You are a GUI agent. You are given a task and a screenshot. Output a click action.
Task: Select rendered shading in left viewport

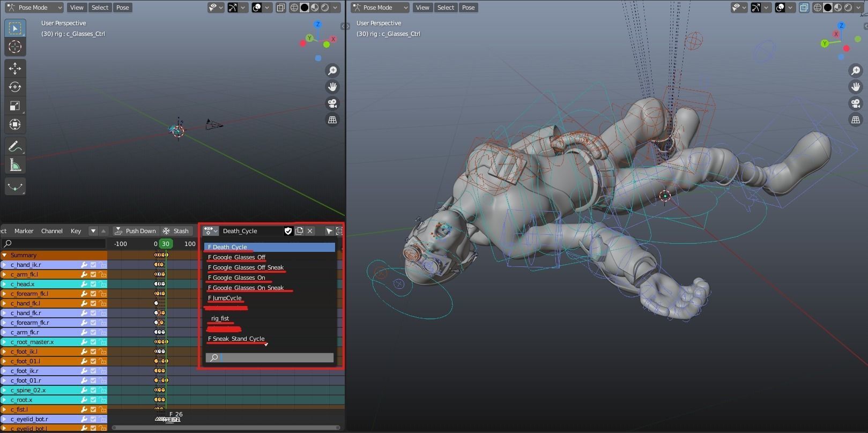coord(325,8)
